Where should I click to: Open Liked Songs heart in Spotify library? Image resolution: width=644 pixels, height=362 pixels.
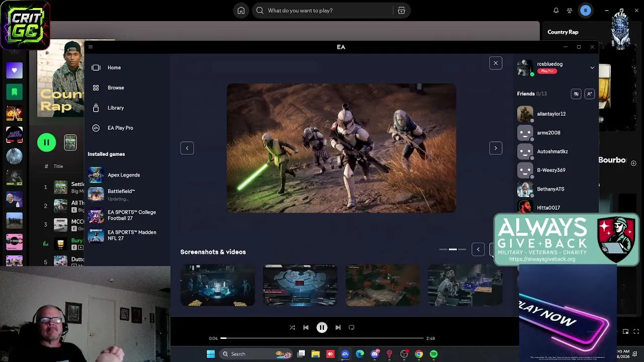click(x=14, y=70)
